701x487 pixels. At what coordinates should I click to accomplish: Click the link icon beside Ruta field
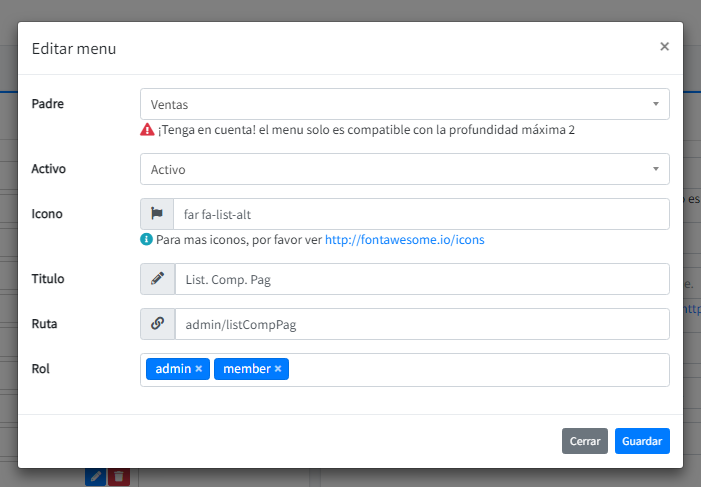click(157, 324)
